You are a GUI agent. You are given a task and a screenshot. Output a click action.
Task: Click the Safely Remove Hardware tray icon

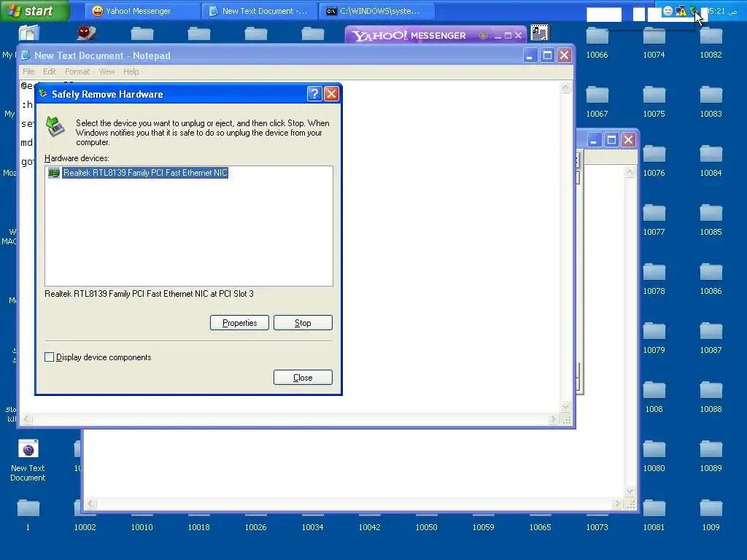(x=693, y=11)
